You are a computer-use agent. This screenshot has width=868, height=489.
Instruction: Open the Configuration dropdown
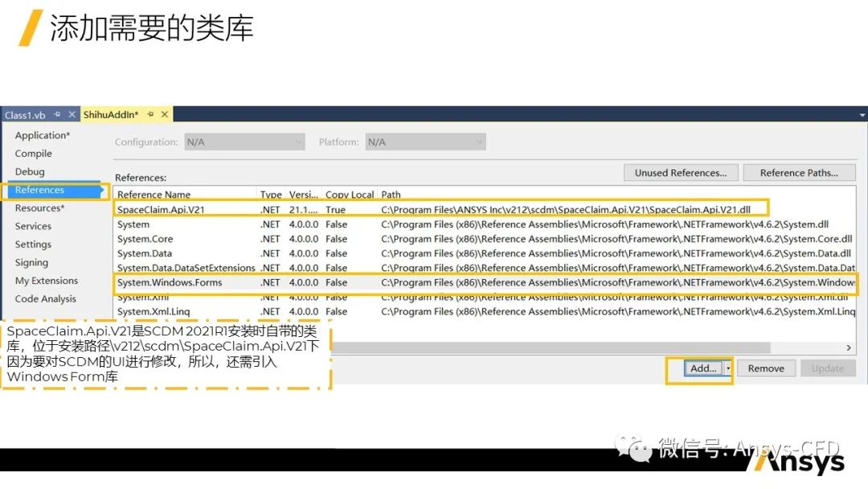click(244, 142)
